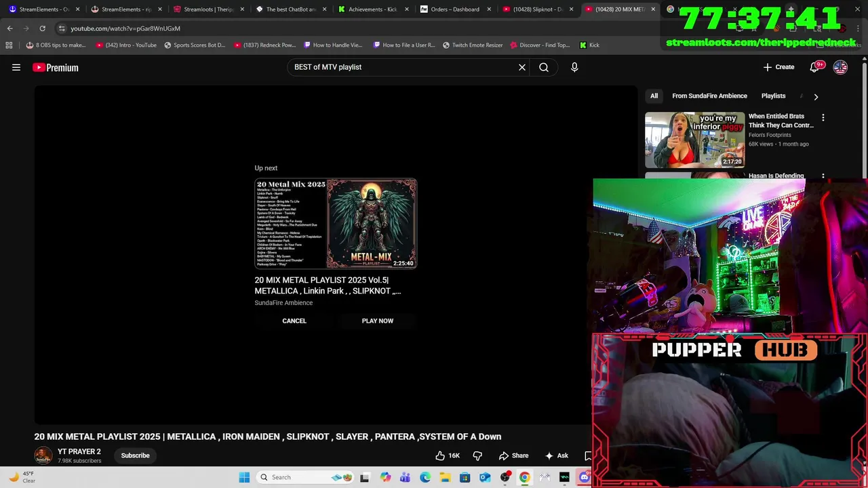Image resolution: width=868 pixels, height=488 pixels.
Task: Open the Up next Metal Mix thumbnail
Action: click(x=336, y=224)
